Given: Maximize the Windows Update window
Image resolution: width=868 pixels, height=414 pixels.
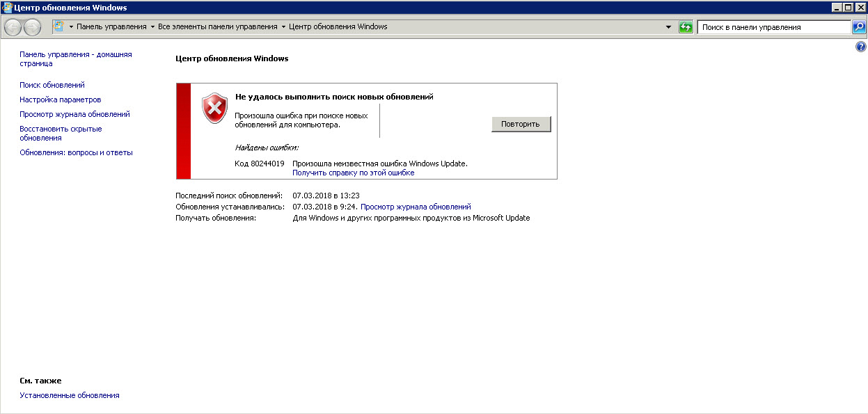Looking at the screenshot, I should point(848,7).
